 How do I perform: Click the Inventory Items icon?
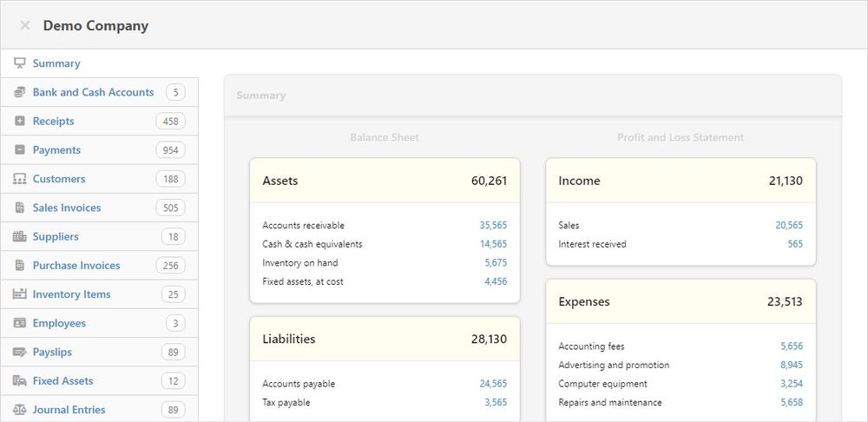[x=20, y=294]
